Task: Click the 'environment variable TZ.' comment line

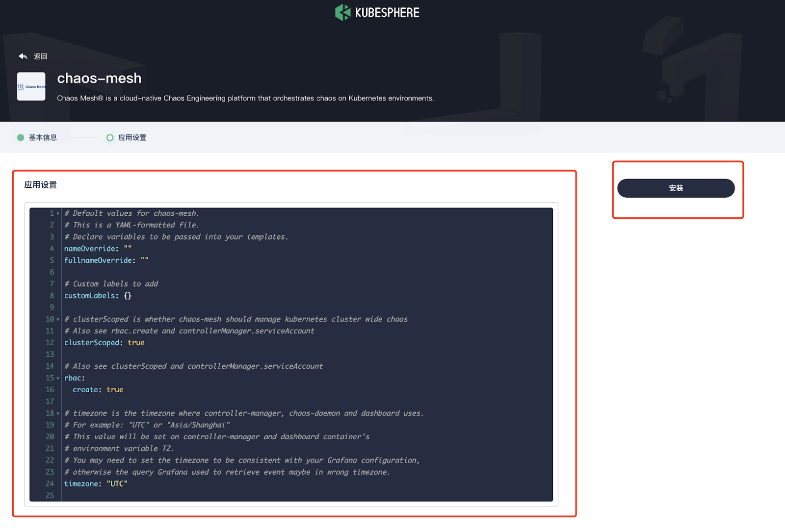Action: [x=119, y=449]
